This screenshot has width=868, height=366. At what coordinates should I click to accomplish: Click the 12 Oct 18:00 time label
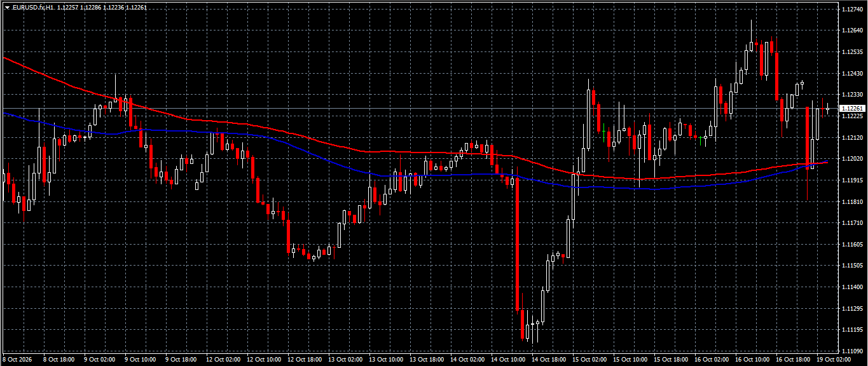pyautogui.click(x=305, y=360)
